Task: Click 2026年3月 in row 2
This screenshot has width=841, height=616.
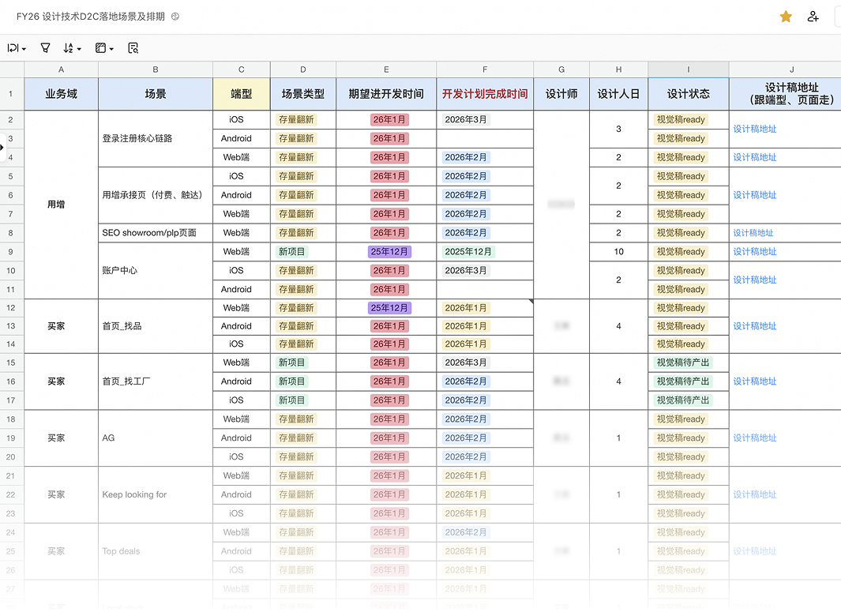Action: tap(466, 120)
